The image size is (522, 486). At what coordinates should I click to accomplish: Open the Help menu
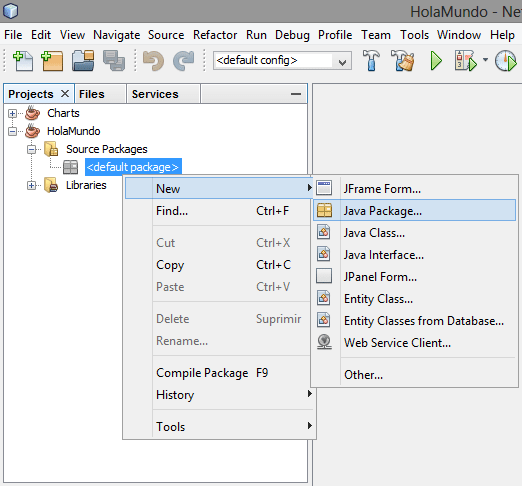pos(502,35)
